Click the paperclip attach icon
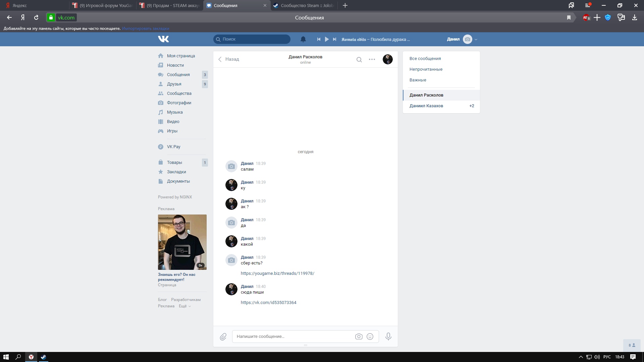The width and height of the screenshot is (644, 362). pos(223,337)
